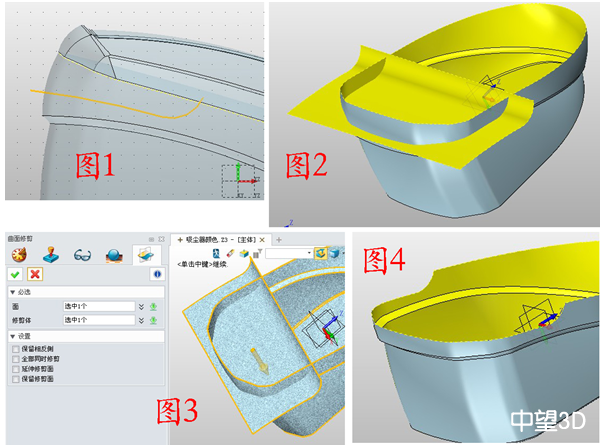This screenshot has height=447, width=600.
Task: Select the eyeglasses view panel icon
Action: pyautogui.click(x=82, y=254)
